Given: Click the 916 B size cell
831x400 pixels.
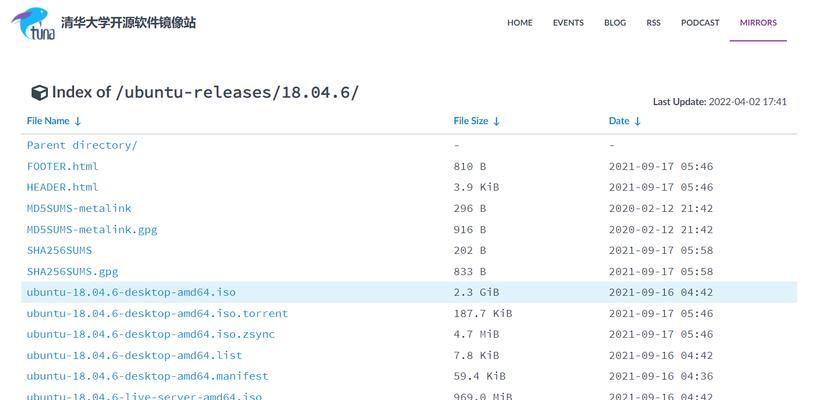Looking at the screenshot, I should click(x=470, y=229).
